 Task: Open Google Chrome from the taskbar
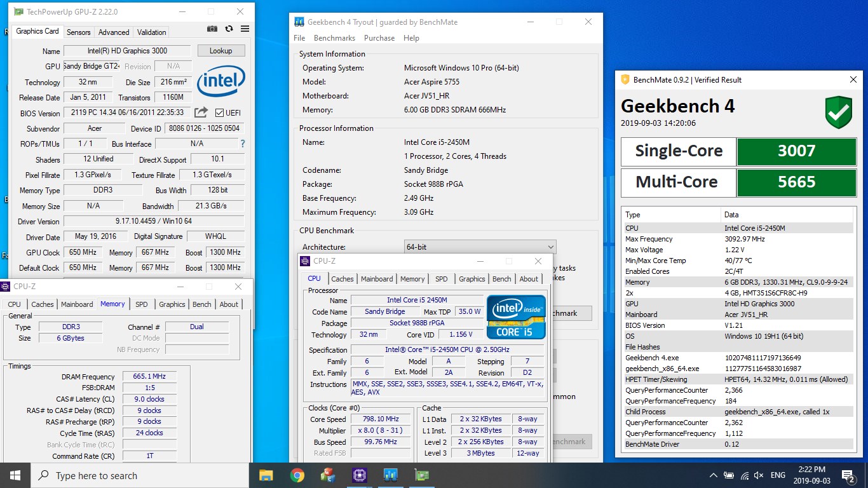[297, 475]
